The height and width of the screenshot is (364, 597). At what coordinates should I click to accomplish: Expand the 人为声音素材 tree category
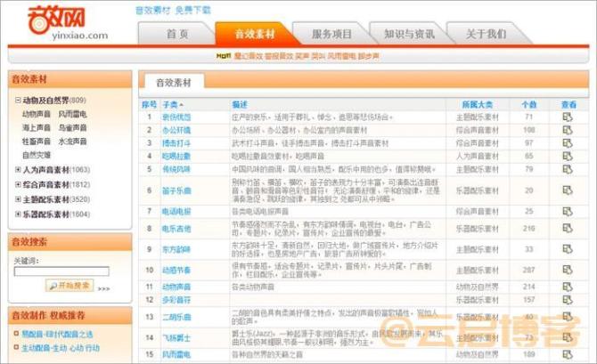(x=18, y=170)
